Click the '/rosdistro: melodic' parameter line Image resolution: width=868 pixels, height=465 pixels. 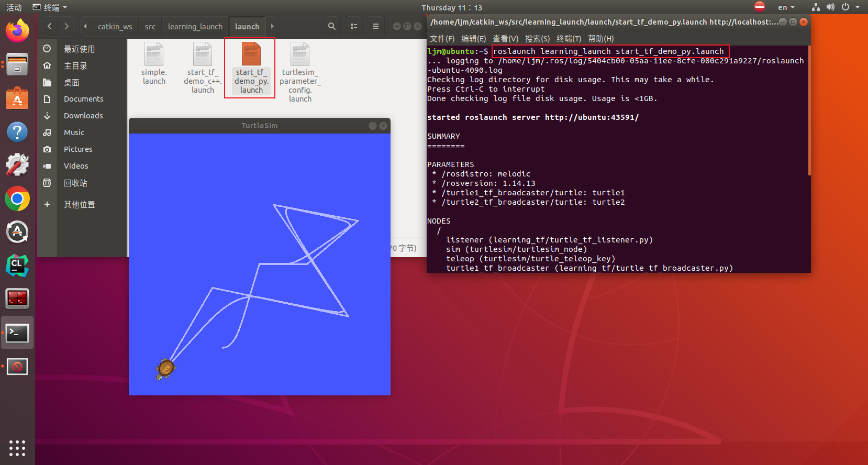coord(486,174)
